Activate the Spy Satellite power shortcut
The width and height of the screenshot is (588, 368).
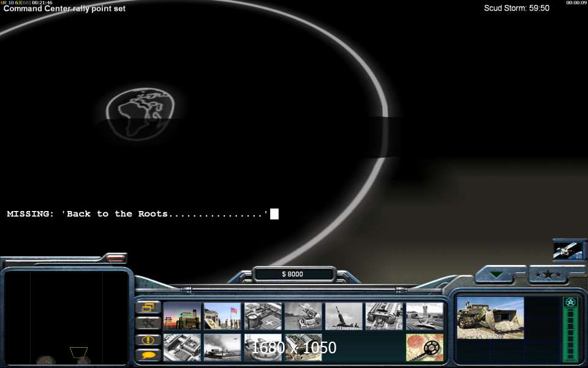click(568, 251)
